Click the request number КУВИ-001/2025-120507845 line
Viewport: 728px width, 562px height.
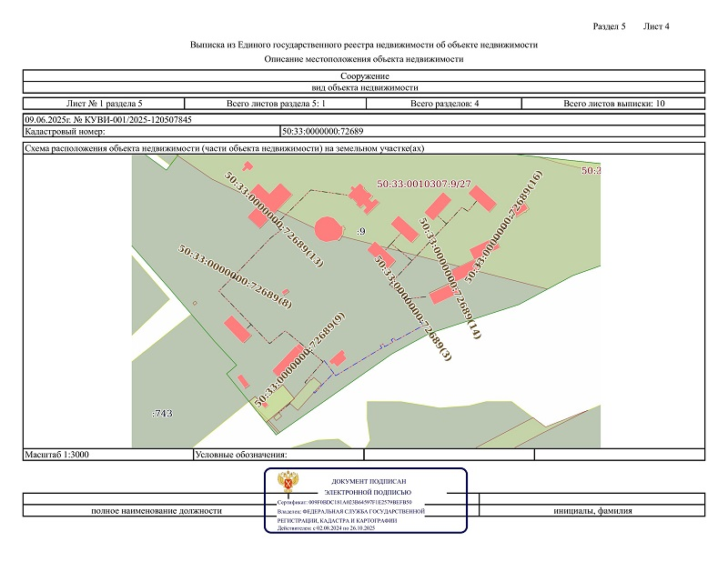pos(108,119)
